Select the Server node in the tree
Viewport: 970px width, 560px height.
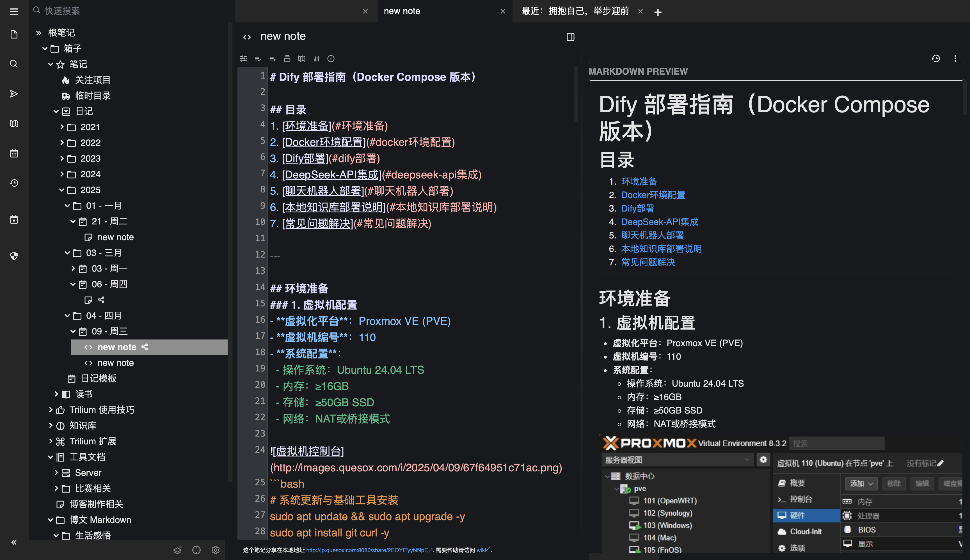pos(88,473)
